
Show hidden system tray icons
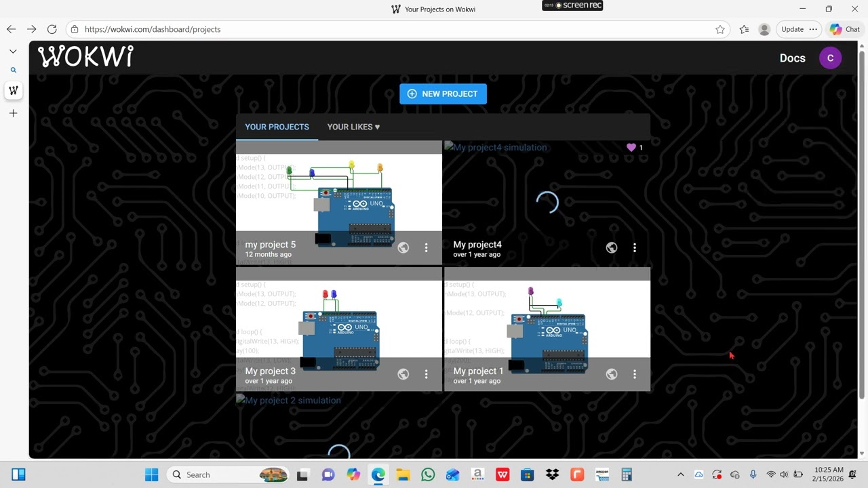pyautogui.click(x=681, y=474)
